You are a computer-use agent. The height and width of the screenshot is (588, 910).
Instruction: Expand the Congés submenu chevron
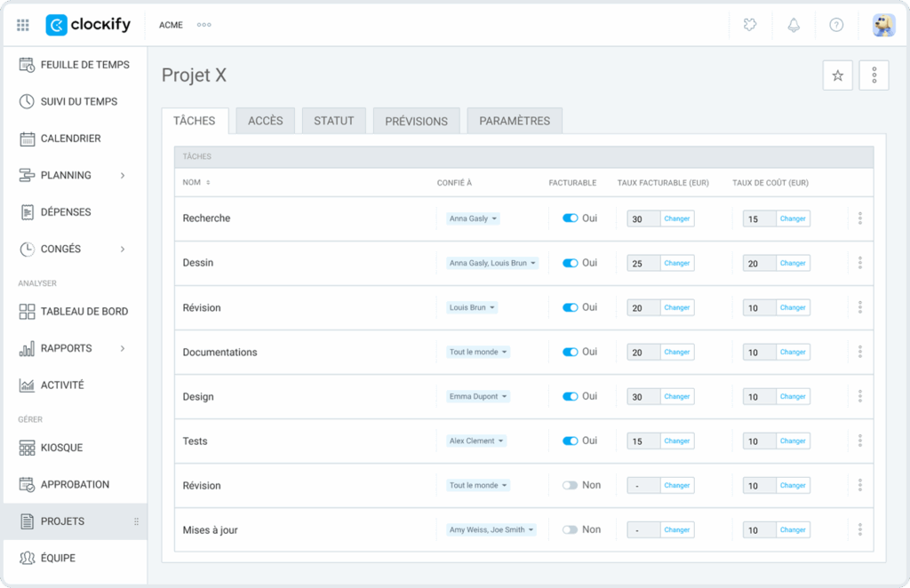(x=123, y=249)
